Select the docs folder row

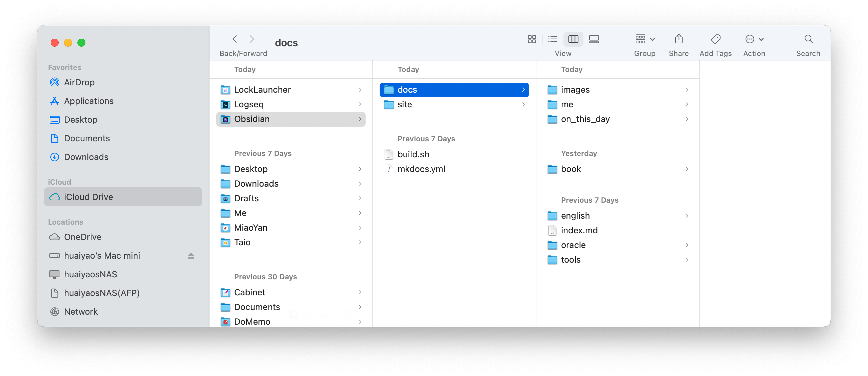tap(454, 90)
